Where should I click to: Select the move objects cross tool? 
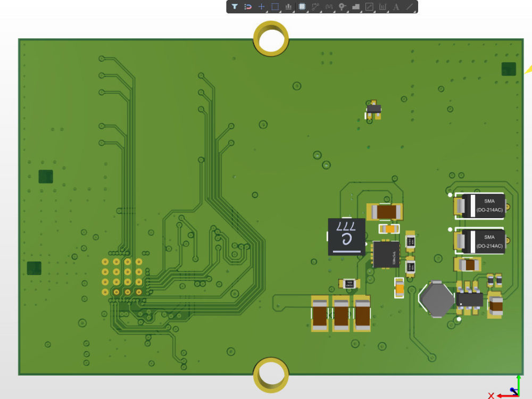coord(261,6)
